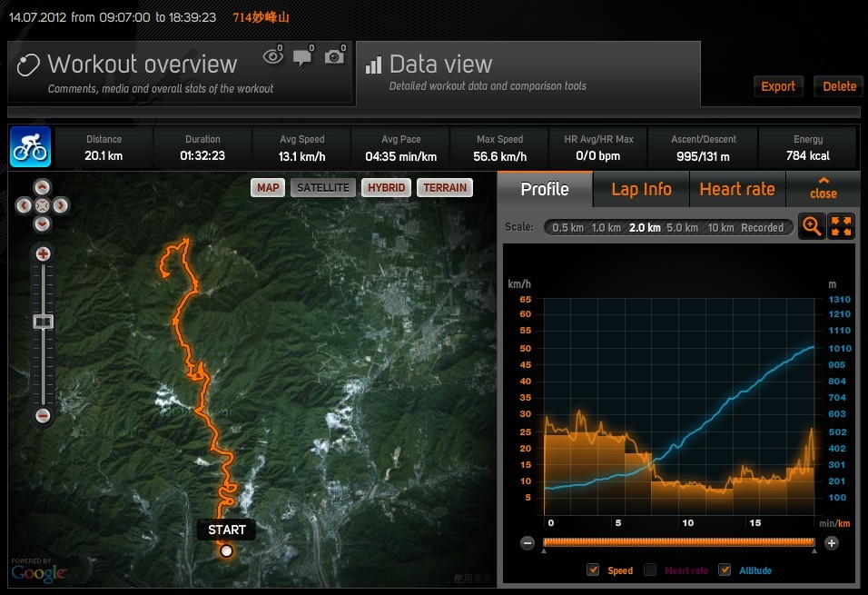Uncheck the Speed checkbox
This screenshot has width=868, height=595.
[x=594, y=570]
